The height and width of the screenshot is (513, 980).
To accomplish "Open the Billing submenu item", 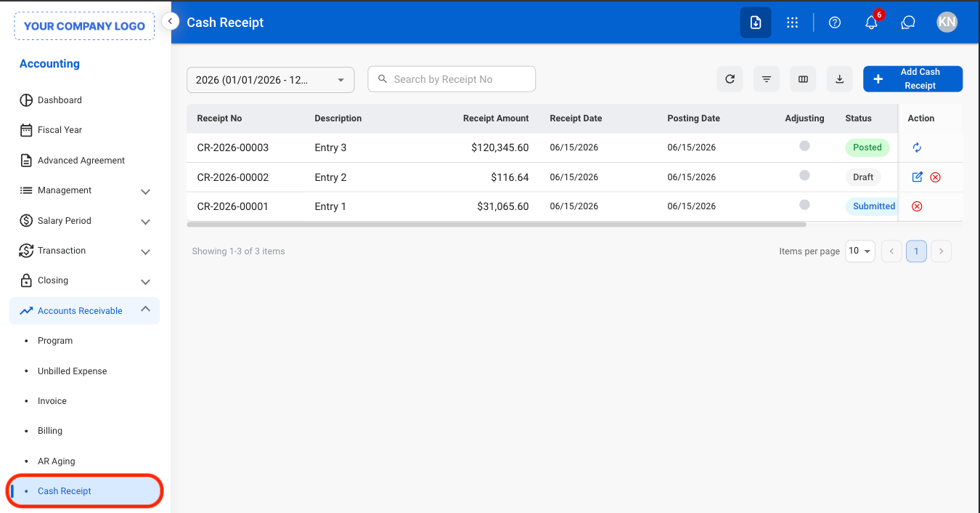I will click(50, 431).
